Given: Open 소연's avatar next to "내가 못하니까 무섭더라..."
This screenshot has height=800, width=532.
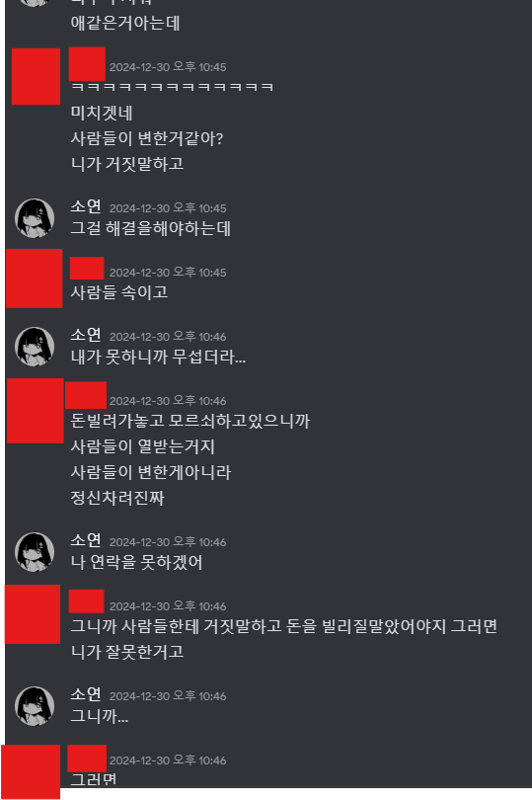Looking at the screenshot, I should (x=35, y=347).
